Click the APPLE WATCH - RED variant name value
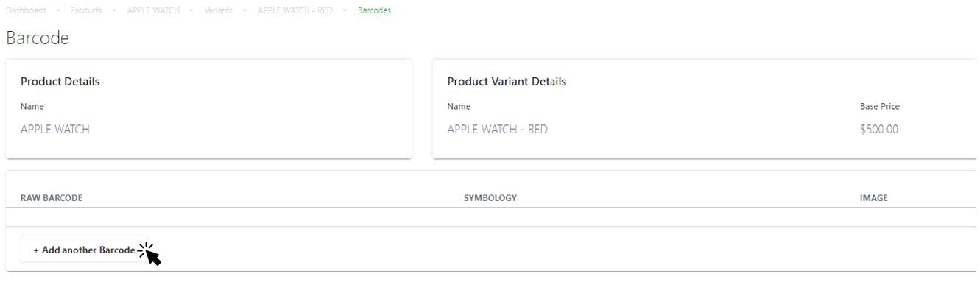This screenshot has width=980, height=282. [498, 130]
